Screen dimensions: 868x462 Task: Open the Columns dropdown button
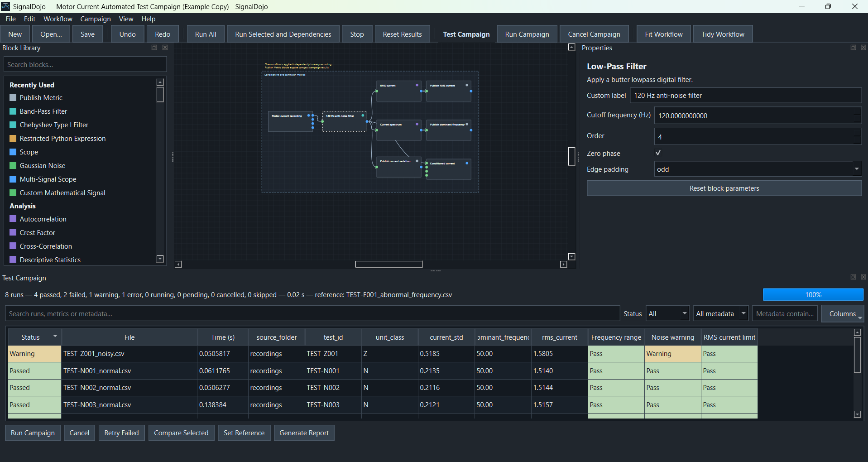coord(843,313)
